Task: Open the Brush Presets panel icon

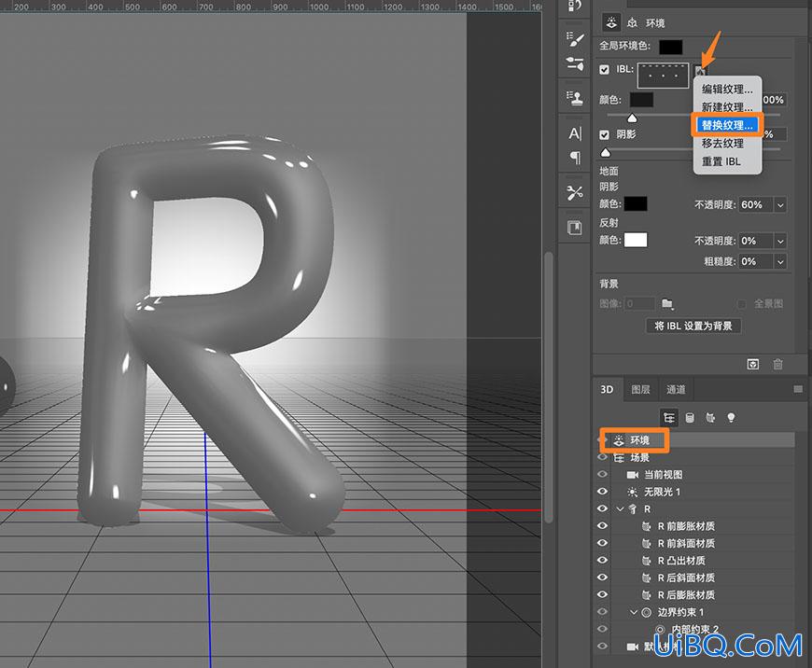Action: [574, 63]
